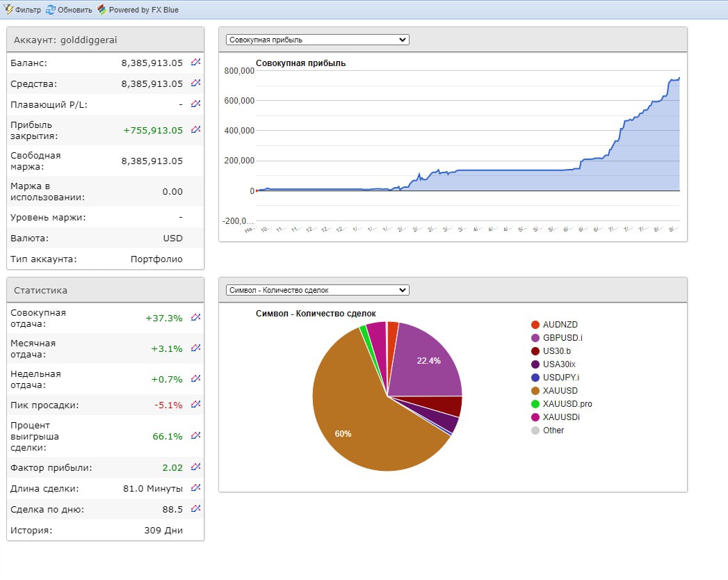The width and height of the screenshot is (728, 580).
Task: Open chart icon for Совокупная отдача
Action: tap(195, 318)
